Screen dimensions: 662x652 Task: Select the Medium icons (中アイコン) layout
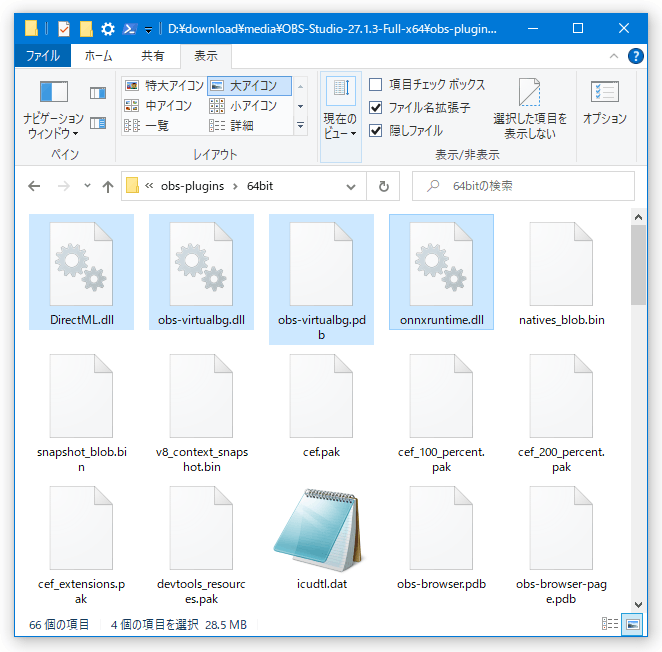coord(159,106)
